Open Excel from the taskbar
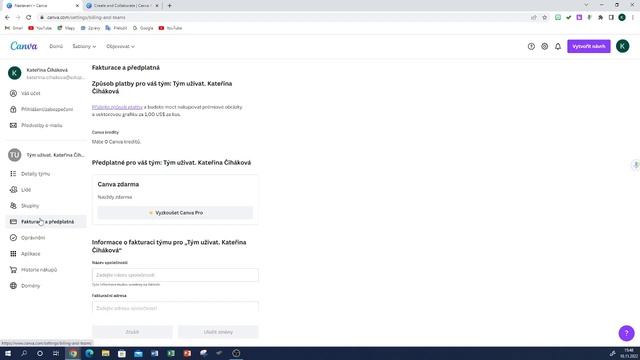The width and height of the screenshot is (640, 360). 171,353
